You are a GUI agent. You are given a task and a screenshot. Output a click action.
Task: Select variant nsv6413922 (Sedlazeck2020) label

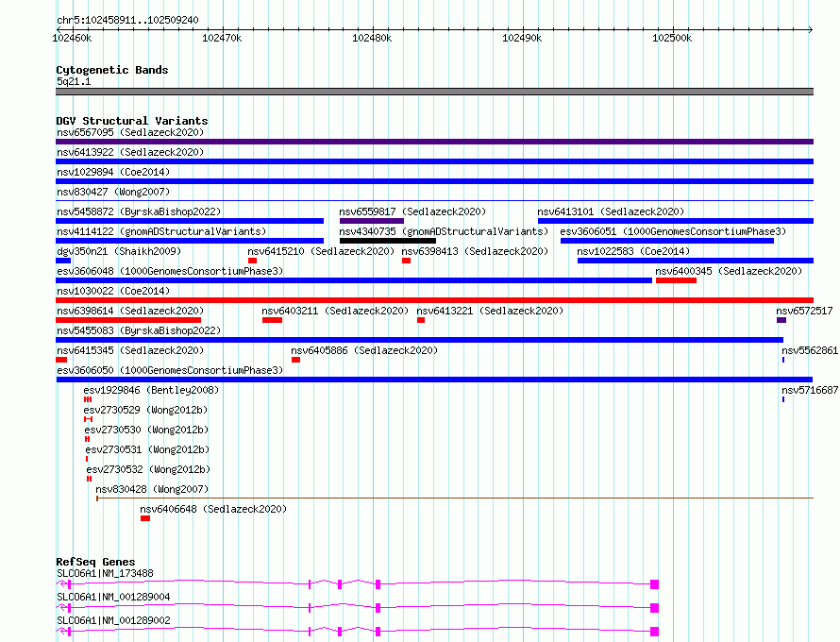pyautogui.click(x=130, y=152)
